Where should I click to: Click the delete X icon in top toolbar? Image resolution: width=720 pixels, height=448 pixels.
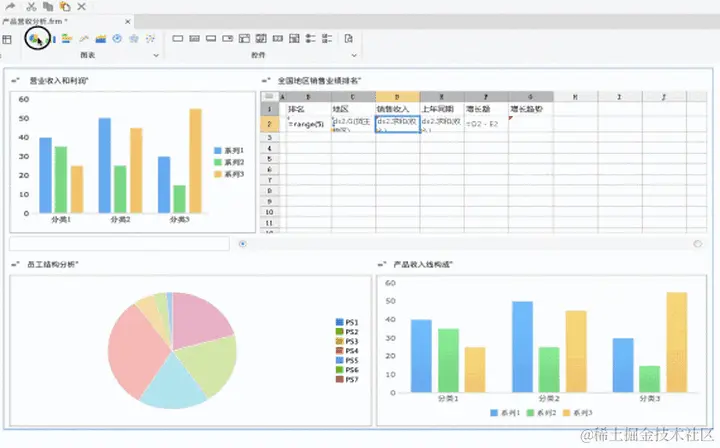(81, 6)
